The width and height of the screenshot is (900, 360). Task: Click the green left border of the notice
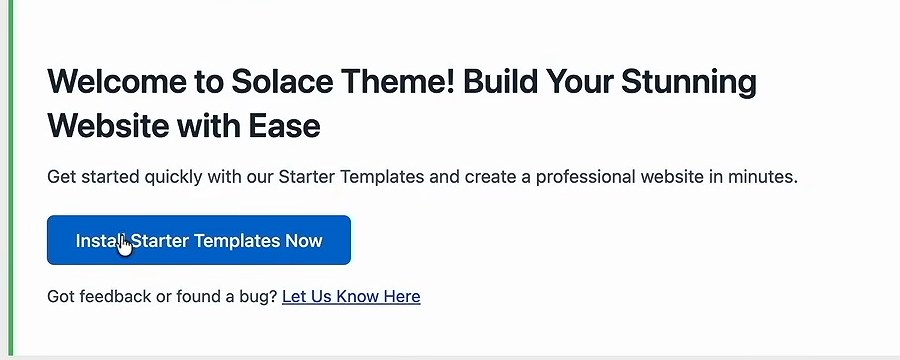click(x=10, y=180)
